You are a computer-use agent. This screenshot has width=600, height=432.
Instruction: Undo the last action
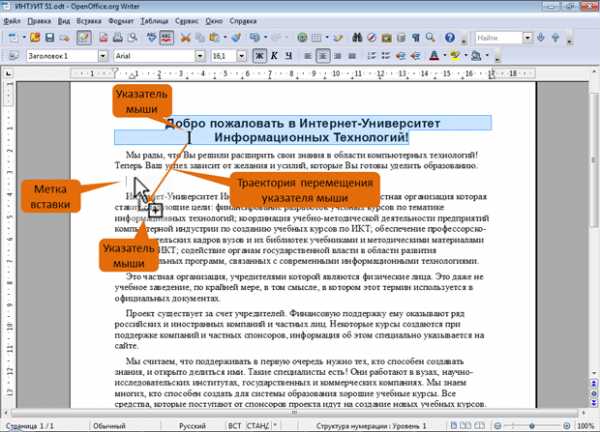(254, 37)
